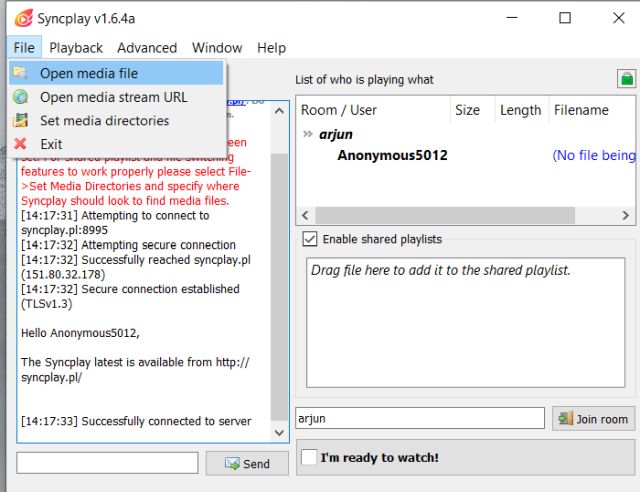Toggle the I'm ready to watch checkbox
Viewport: 640px width, 492px height.
(x=310, y=457)
